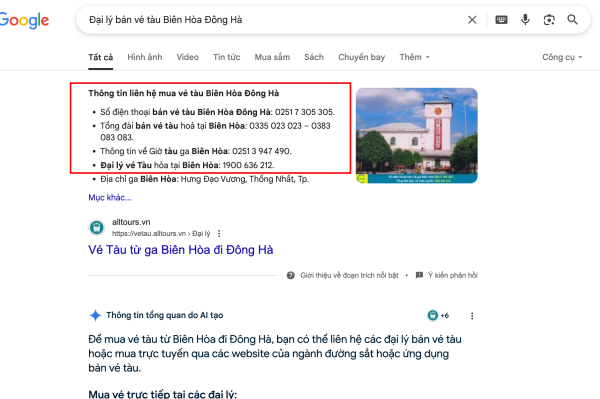The height and width of the screenshot is (399, 600).
Task: Click Giới thiệu về đoạn trích nổi bật
Action: (x=349, y=275)
